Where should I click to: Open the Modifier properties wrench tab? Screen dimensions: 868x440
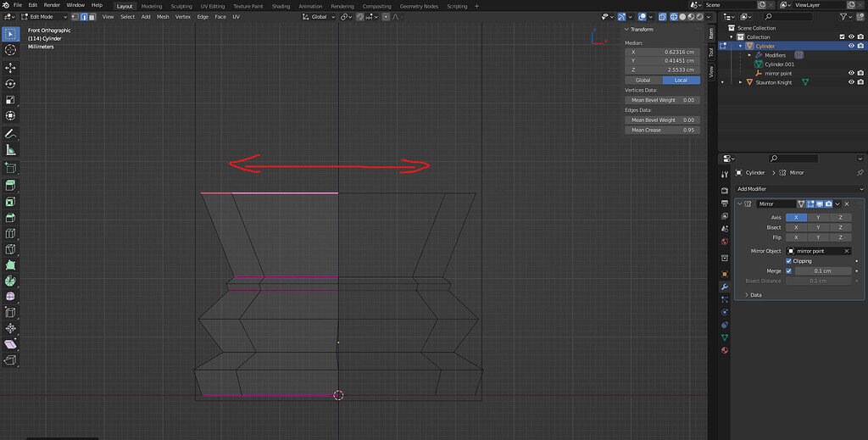pyautogui.click(x=725, y=287)
